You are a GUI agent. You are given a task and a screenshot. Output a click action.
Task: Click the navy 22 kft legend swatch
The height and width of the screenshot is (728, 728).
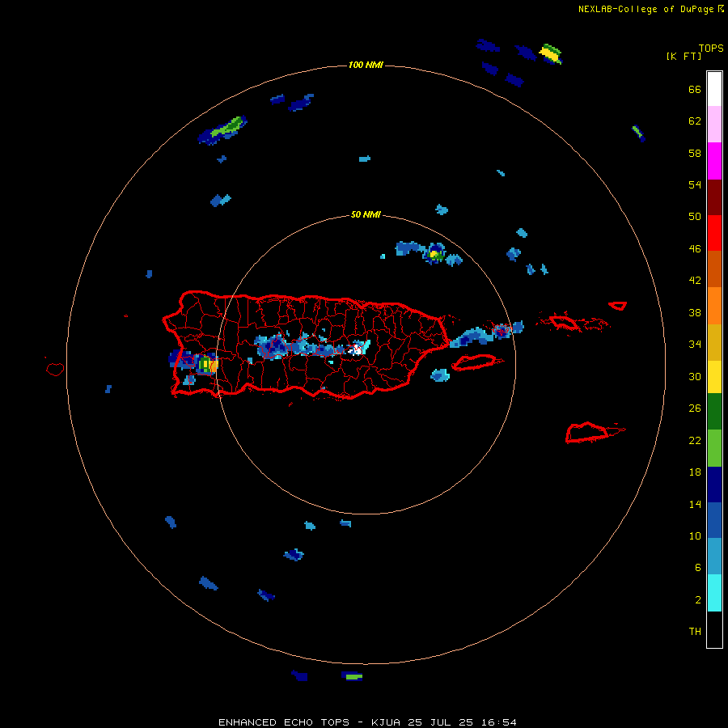pos(714,485)
